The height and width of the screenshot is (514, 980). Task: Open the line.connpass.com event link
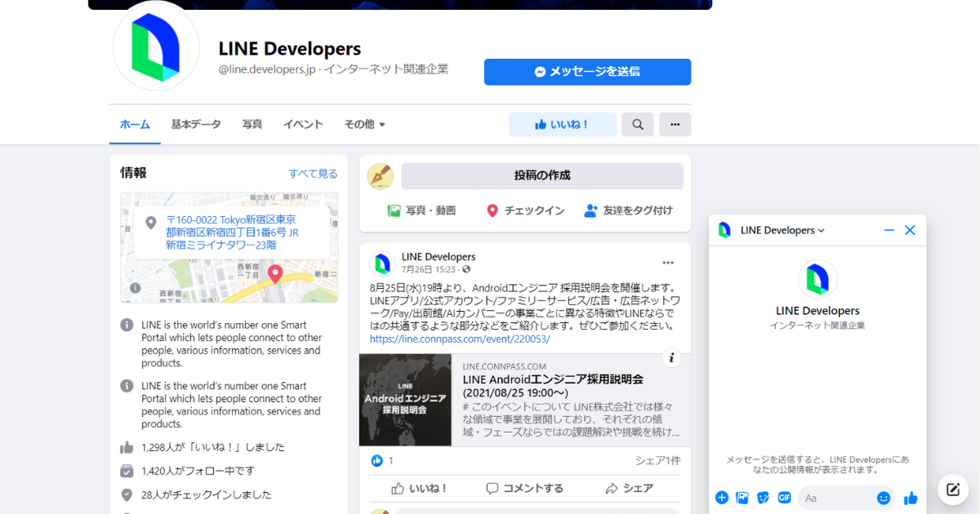point(460,339)
